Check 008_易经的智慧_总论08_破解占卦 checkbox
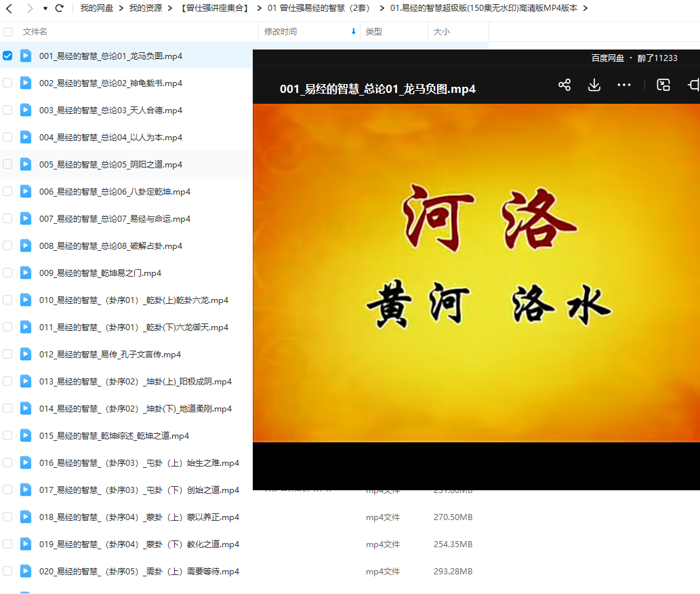This screenshot has width=700, height=594. click(x=7, y=245)
